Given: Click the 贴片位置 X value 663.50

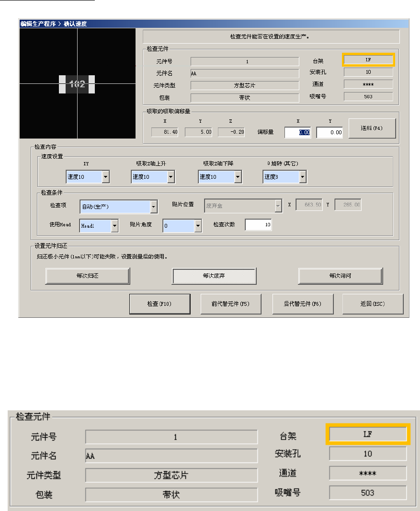Looking at the screenshot, I should point(309,205).
